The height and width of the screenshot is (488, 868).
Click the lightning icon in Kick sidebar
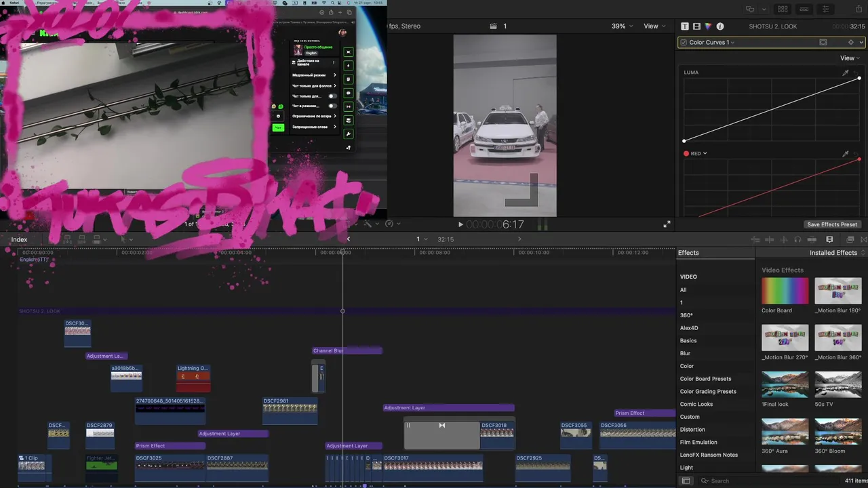[349, 66]
